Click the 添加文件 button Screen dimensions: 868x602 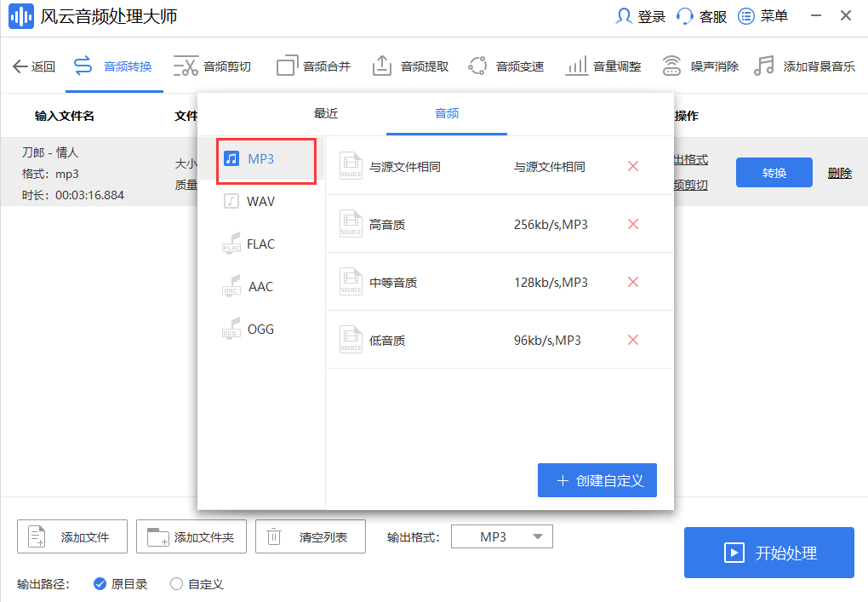click(72, 536)
